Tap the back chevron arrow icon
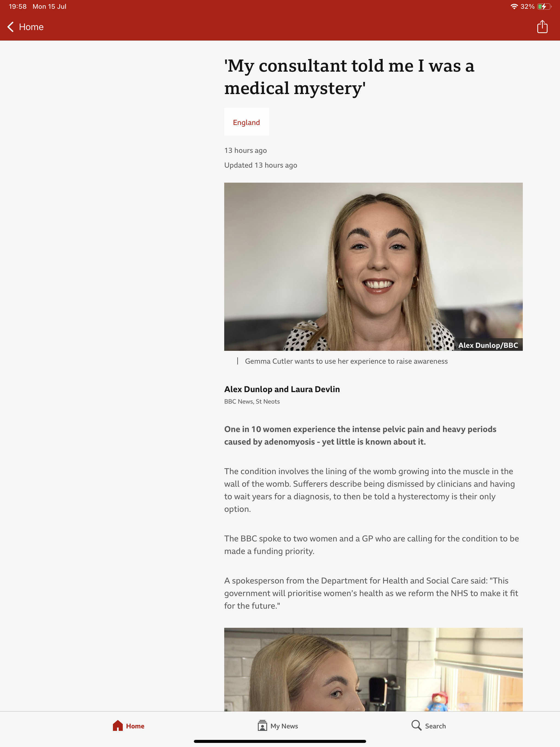The height and width of the screenshot is (747, 560). point(10,27)
